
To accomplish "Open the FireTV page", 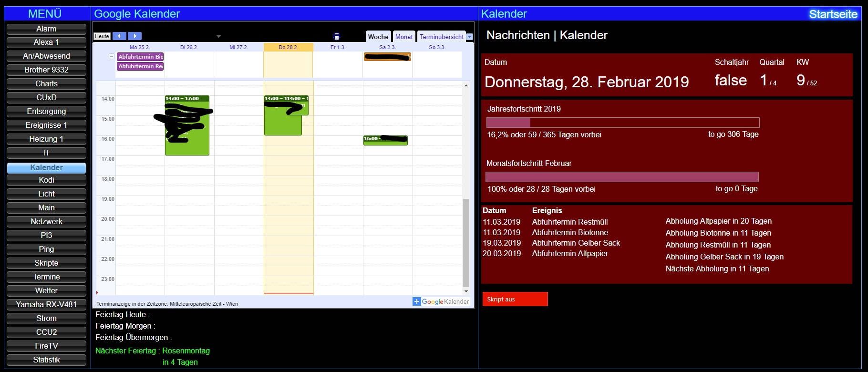I will (x=46, y=346).
